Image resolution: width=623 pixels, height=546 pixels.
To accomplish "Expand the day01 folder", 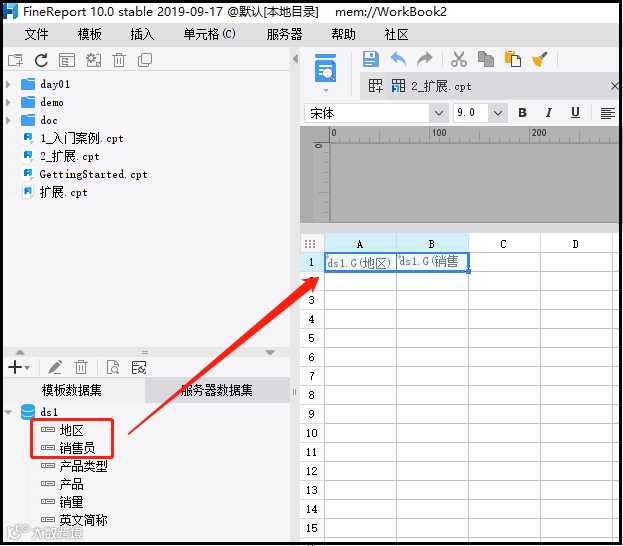I will [x=8, y=84].
